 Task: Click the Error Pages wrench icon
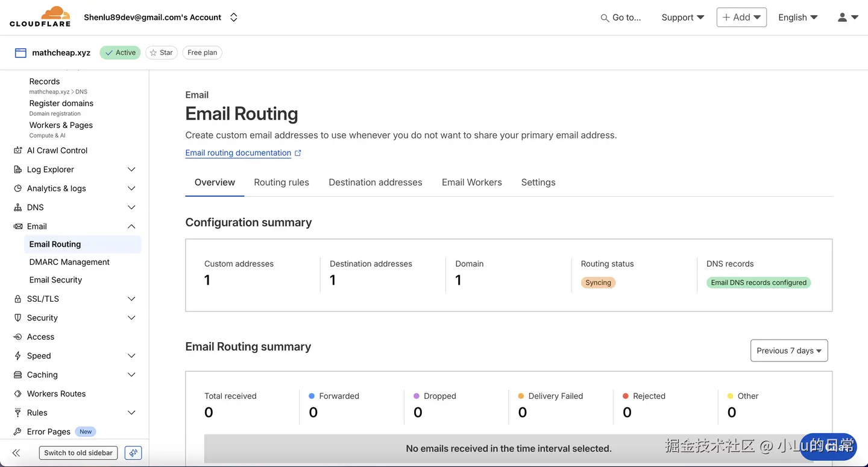coord(18,431)
